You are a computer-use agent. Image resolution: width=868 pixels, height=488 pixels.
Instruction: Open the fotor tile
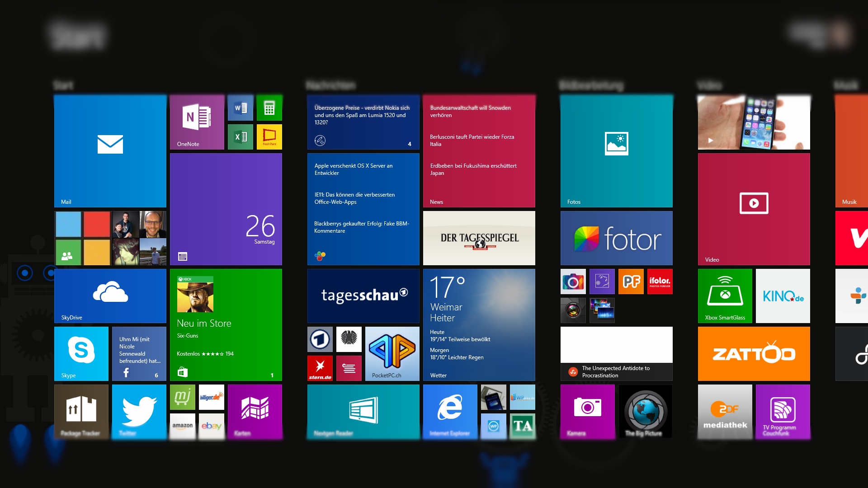pos(617,238)
